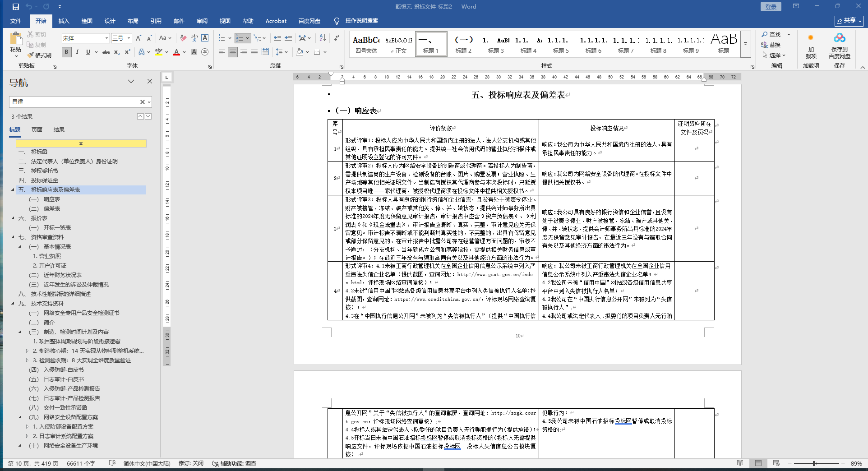Toggle Underline formatting
868x471 pixels.
pyautogui.click(x=88, y=52)
